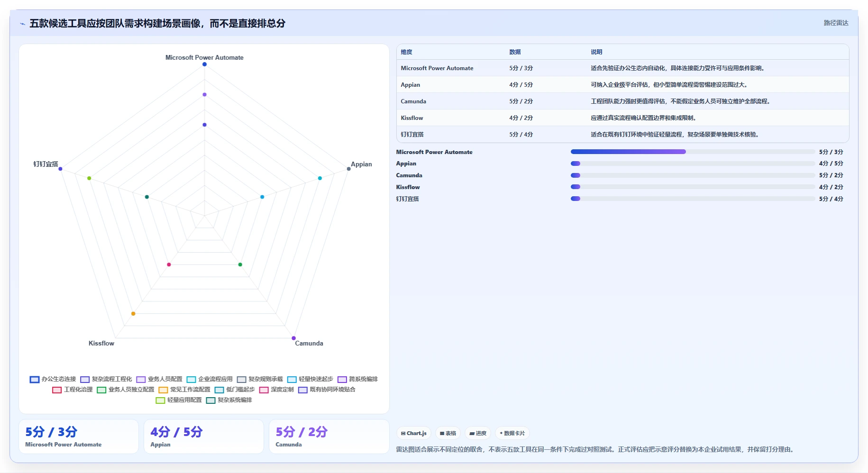The height and width of the screenshot is (473, 868).
Task: Click the footnote text starting 雷达图适合展示
Action: [x=596, y=449]
